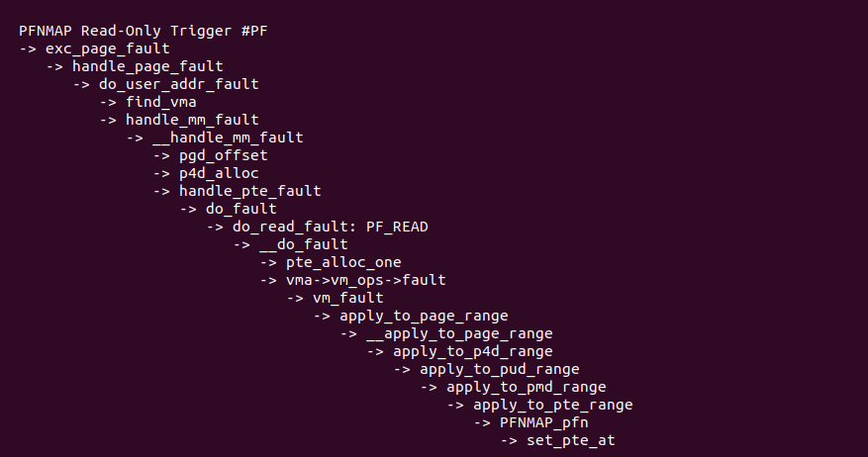Select the apply_to_pte_range call
The height and width of the screenshot is (457, 868).
[x=553, y=405]
